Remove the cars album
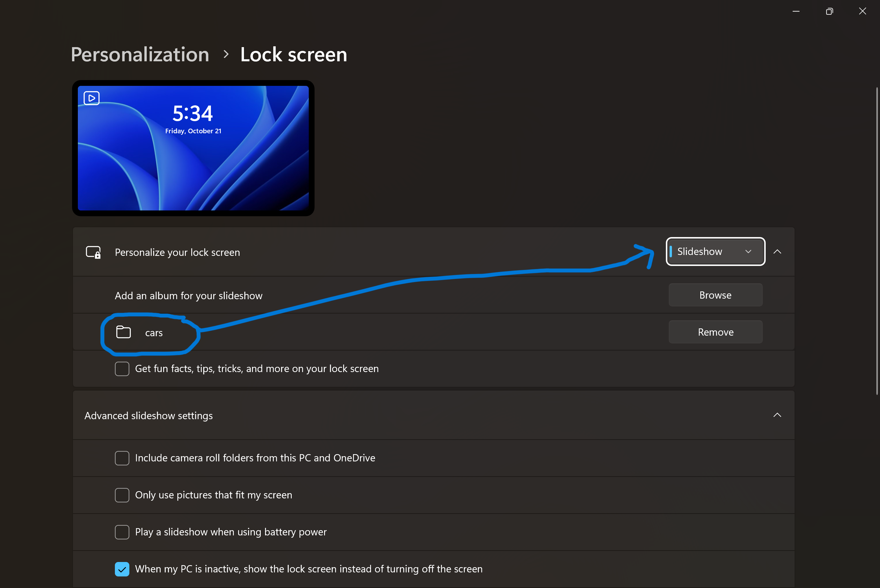The width and height of the screenshot is (880, 588). tap(715, 332)
